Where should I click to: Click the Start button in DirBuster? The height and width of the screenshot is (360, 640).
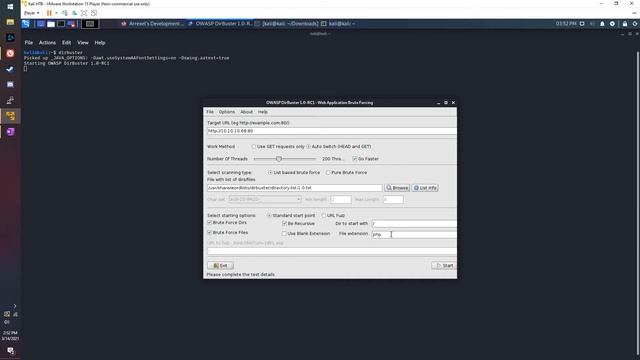tap(444, 265)
